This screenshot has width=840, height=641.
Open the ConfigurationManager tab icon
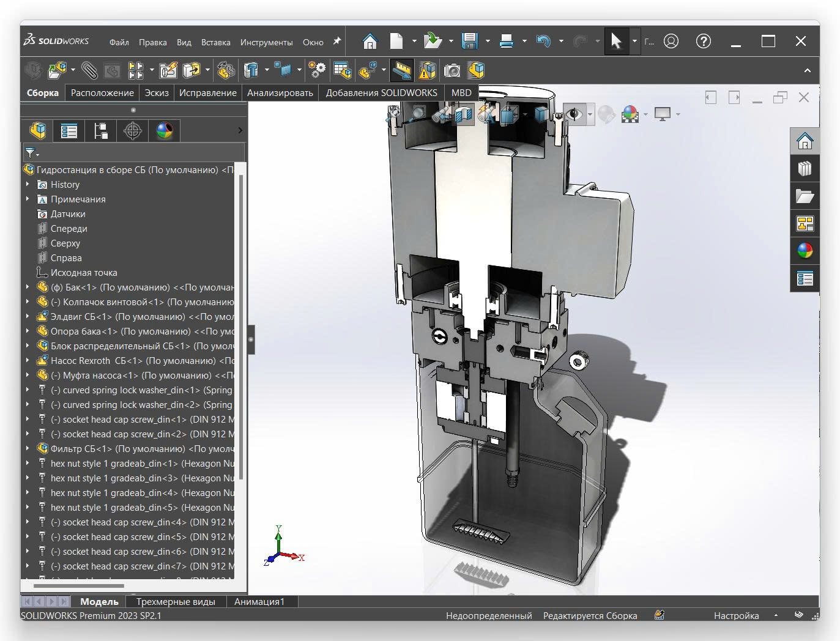[x=101, y=131]
